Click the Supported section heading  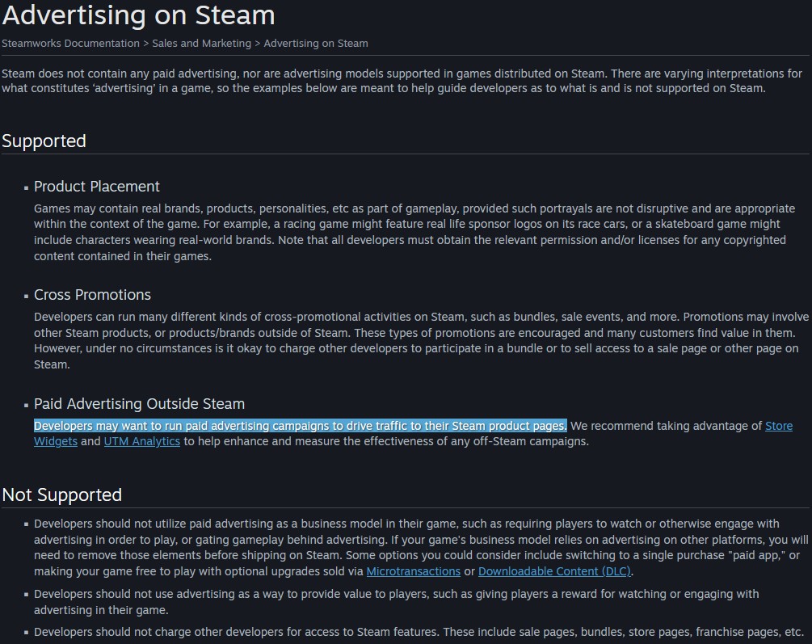(x=44, y=141)
